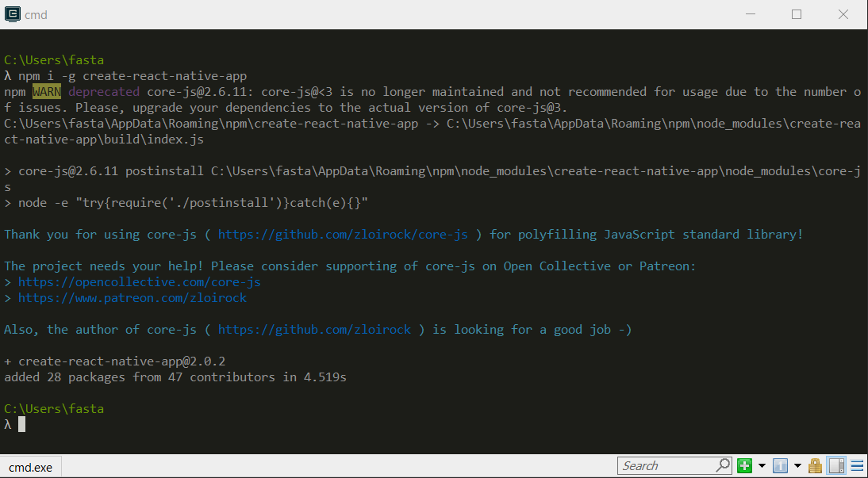The width and height of the screenshot is (868, 478).
Task: Click the active console number 1 icon
Action: (780, 466)
